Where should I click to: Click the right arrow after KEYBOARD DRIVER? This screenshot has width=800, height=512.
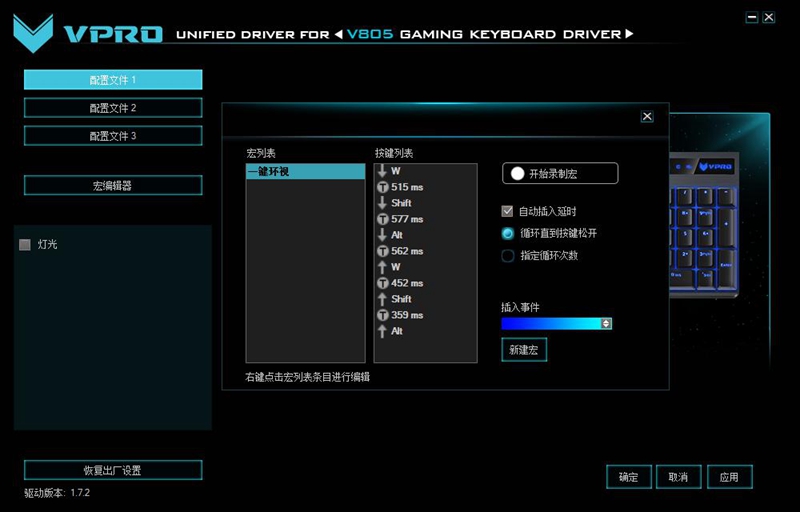629,34
